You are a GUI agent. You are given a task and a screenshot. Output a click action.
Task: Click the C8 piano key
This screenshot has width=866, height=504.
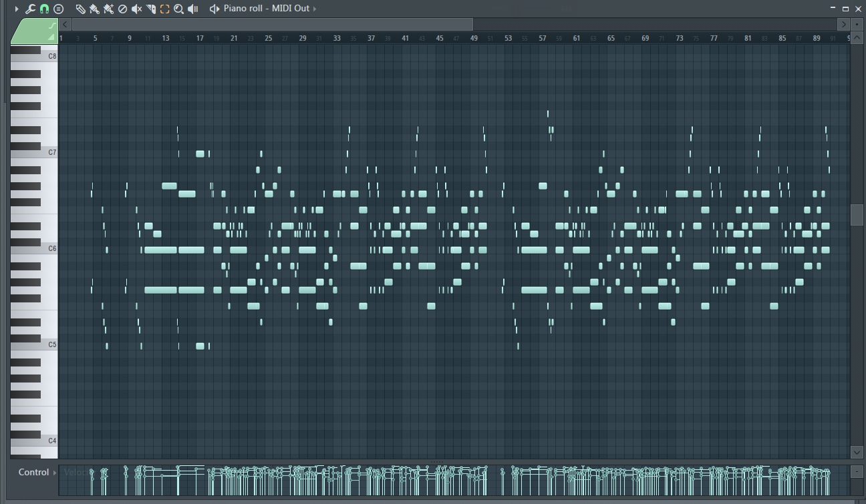coord(34,56)
